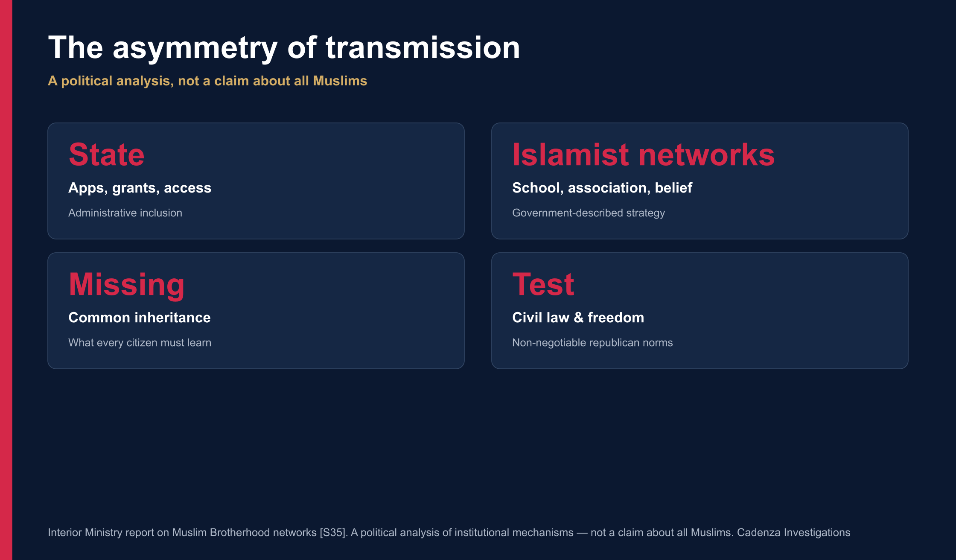Select the gold subtitle about political analysis

click(207, 81)
